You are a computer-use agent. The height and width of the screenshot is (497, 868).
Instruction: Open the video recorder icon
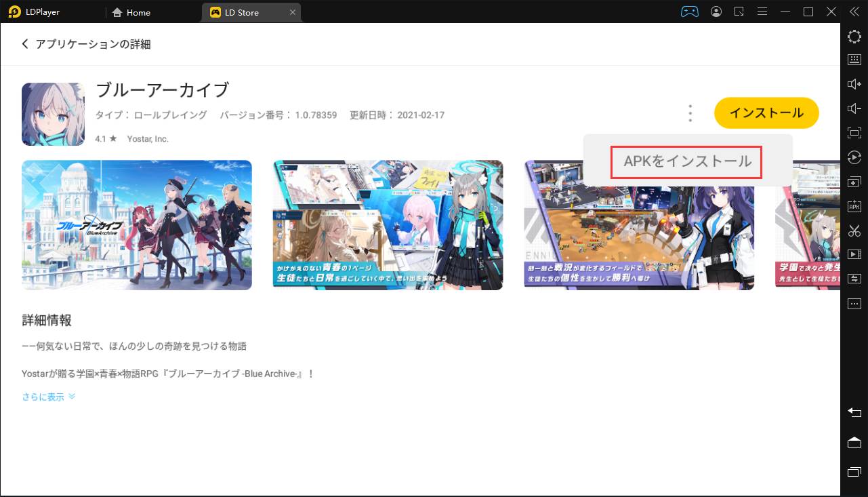[854, 254]
